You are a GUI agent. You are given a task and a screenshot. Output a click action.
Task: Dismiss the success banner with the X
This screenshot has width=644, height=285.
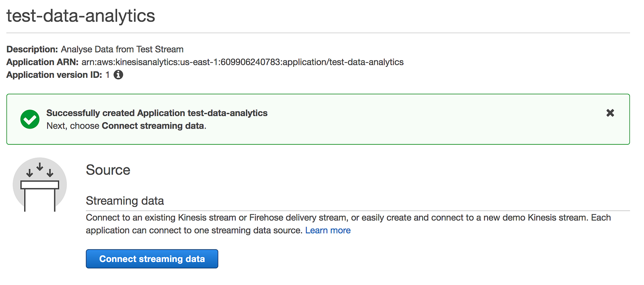pyautogui.click(x=610, y=113)
